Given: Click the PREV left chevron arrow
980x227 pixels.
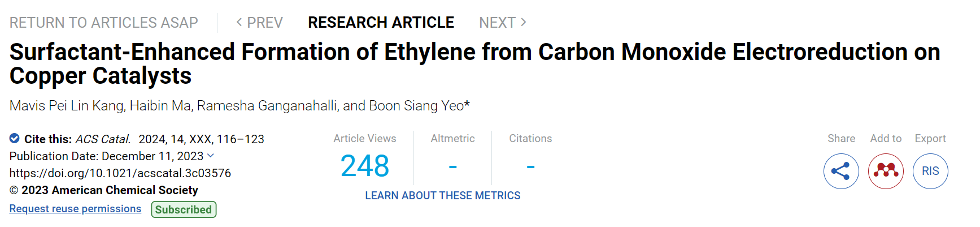Looking at the screenshot, I should [x=239, y=22].
